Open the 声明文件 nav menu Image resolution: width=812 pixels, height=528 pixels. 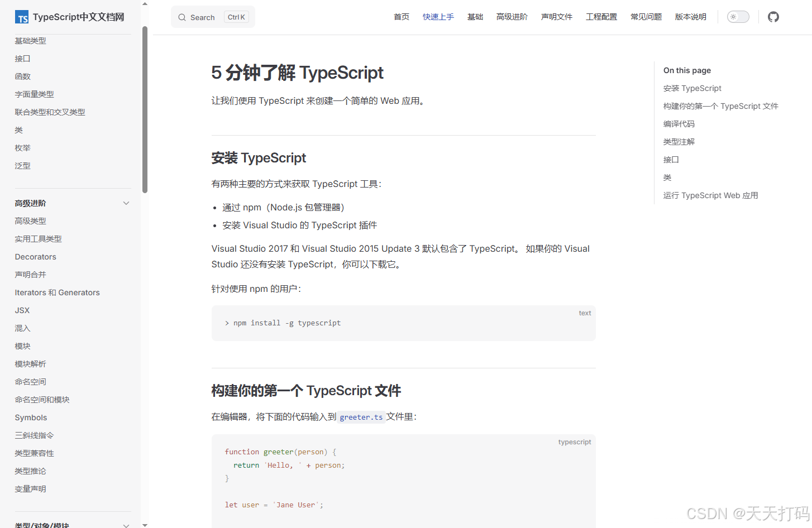(x=557, y=17)
